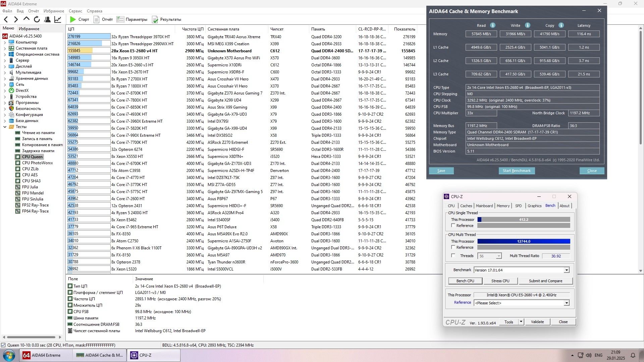Toggle the CPU Multi Thread Reference checkbox
The width and height of the screenshot is (644, 362).
click(x=453, y=247)
